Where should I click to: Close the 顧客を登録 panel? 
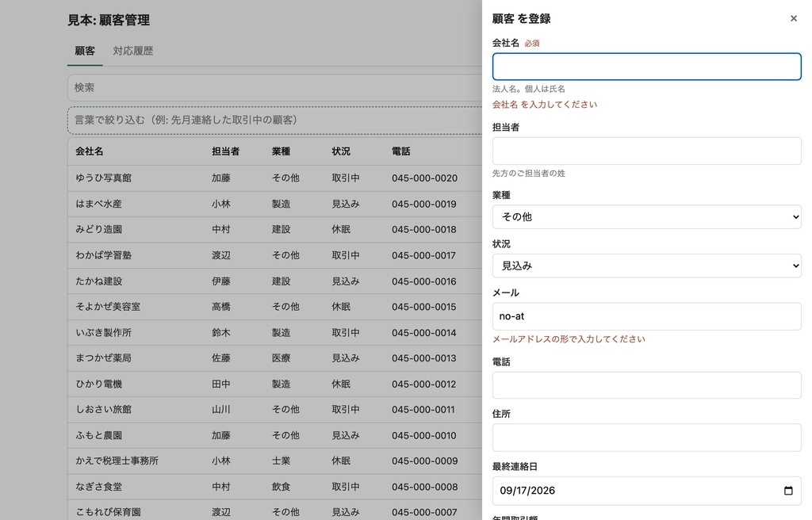click(793, 19)
